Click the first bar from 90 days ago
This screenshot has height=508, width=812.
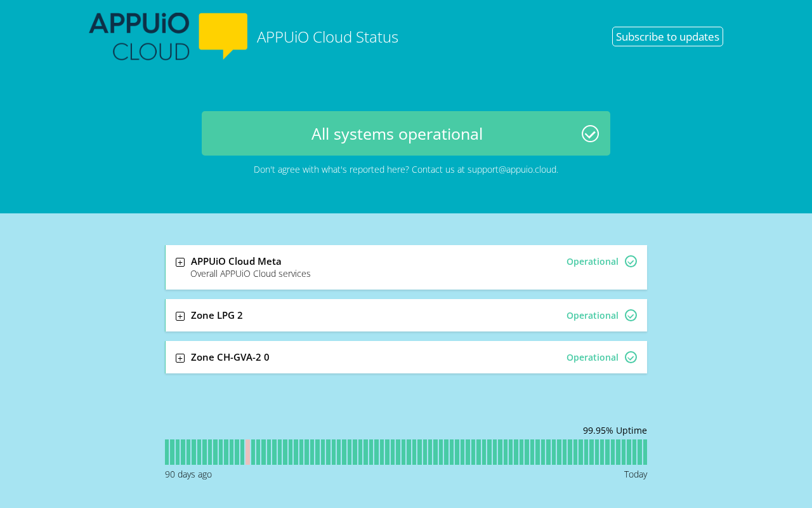(167, 452)
